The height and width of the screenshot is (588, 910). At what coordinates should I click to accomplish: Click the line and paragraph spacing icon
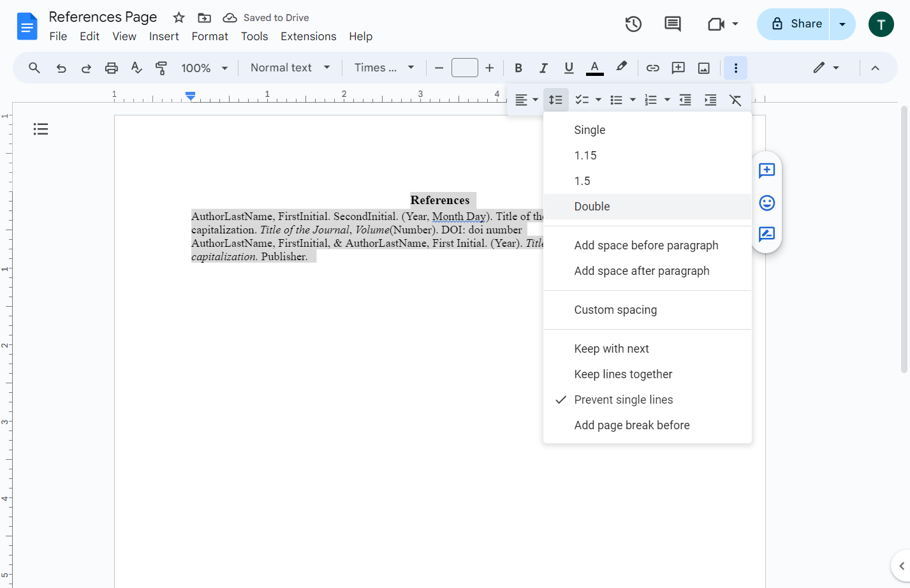[x=556, y=100]
